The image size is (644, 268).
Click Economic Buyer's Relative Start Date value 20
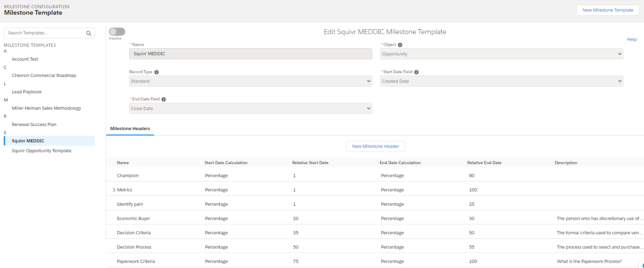coord(296,219)
